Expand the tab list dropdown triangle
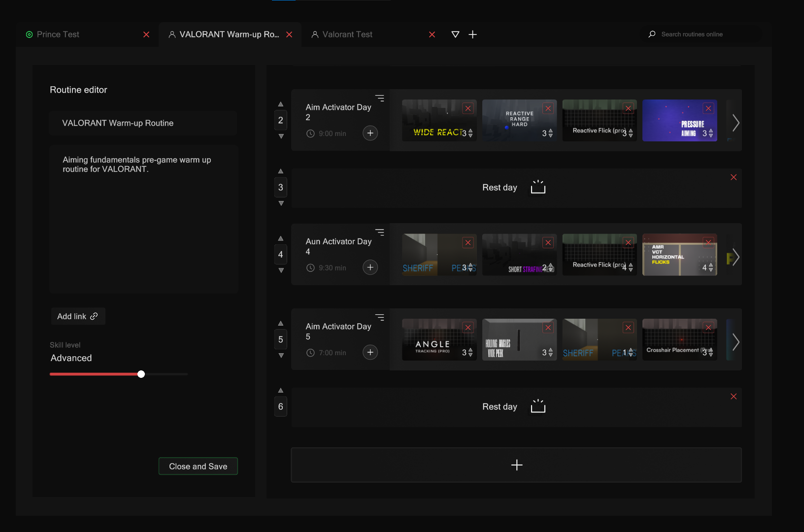Screen dimensions: 804x532 [455, 34]
